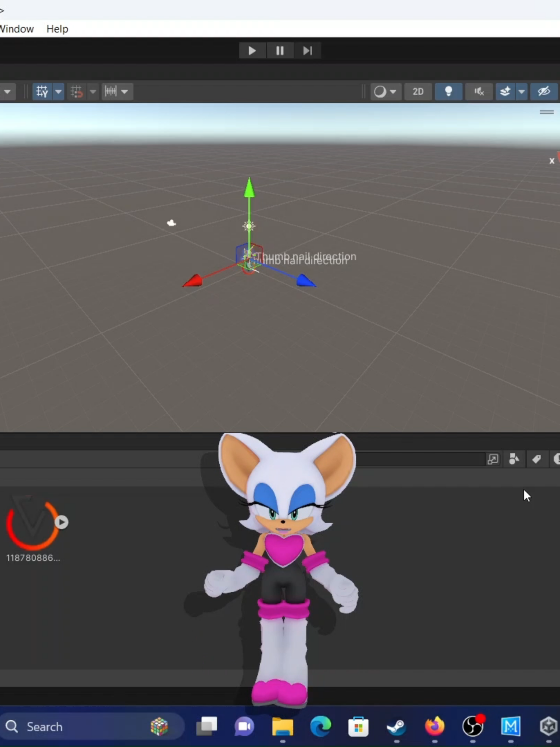Click the green Y-axis move gizmo arrow
This screenshot has width=560, height=747.
pos(249,188)
